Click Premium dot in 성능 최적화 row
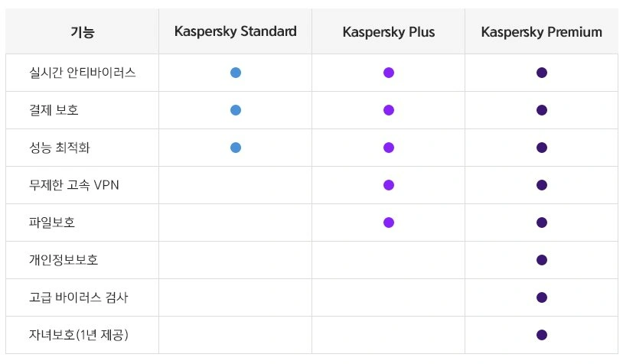 [542, 148]
